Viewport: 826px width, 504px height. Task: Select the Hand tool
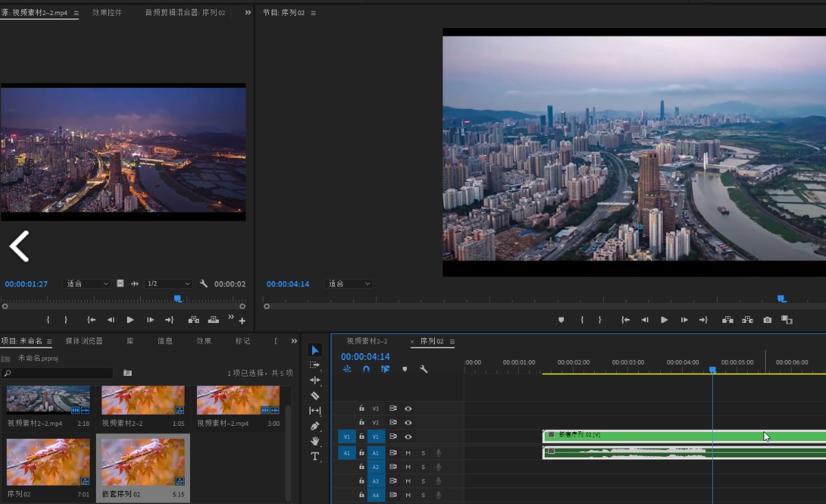point(315,441)
